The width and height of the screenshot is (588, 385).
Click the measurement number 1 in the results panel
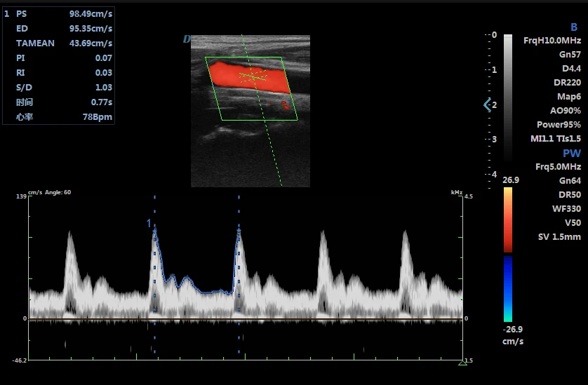click(x=7, y=14)
